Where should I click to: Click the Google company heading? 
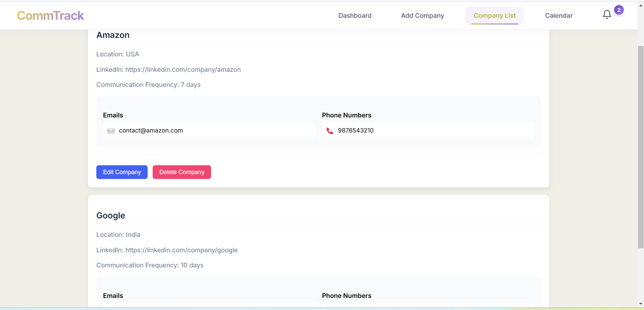(x=111, y=216)
